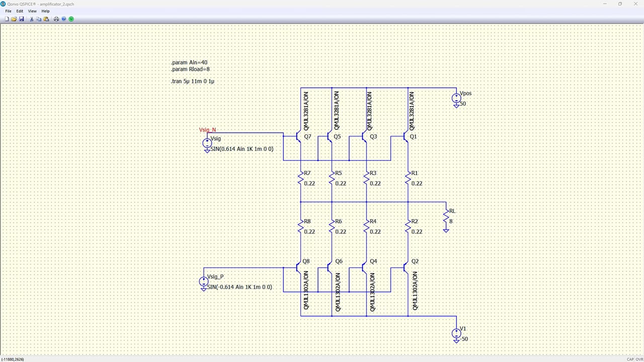
Task: Create a new schematic with the New icon
Action: pyautogui.click(x=7, y=19)
